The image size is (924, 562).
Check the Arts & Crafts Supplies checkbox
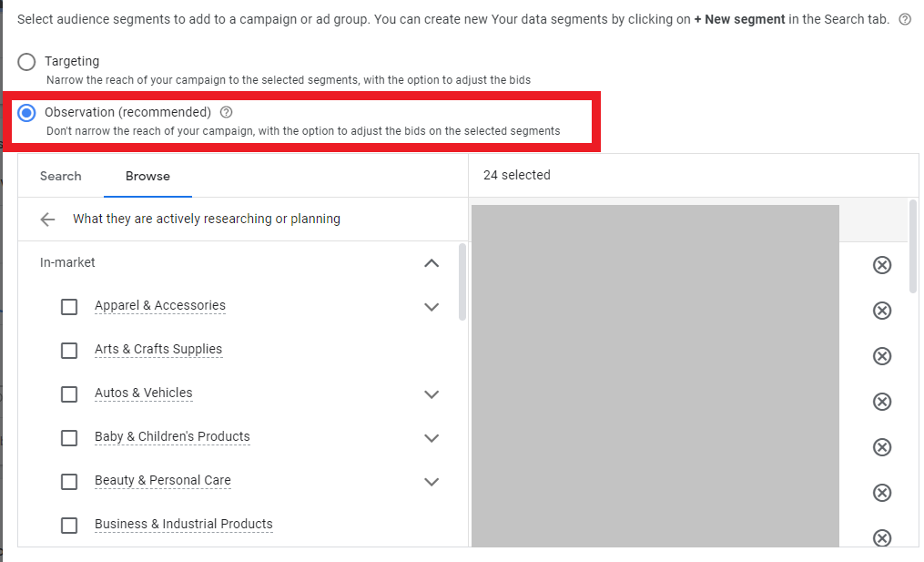[69, 351]
